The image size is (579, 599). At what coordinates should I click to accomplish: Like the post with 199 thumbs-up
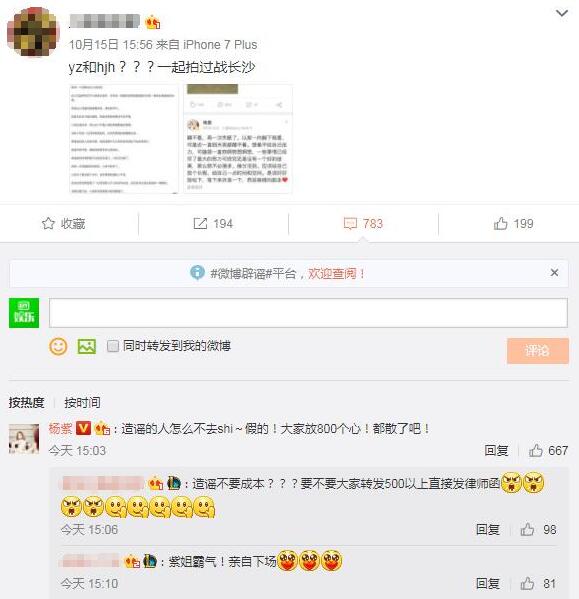[x=513, y=223]
